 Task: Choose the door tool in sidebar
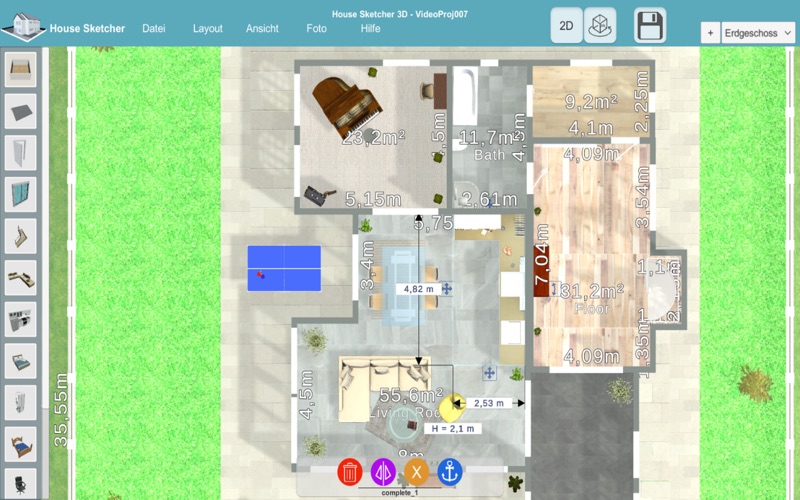tap(20, 153)
